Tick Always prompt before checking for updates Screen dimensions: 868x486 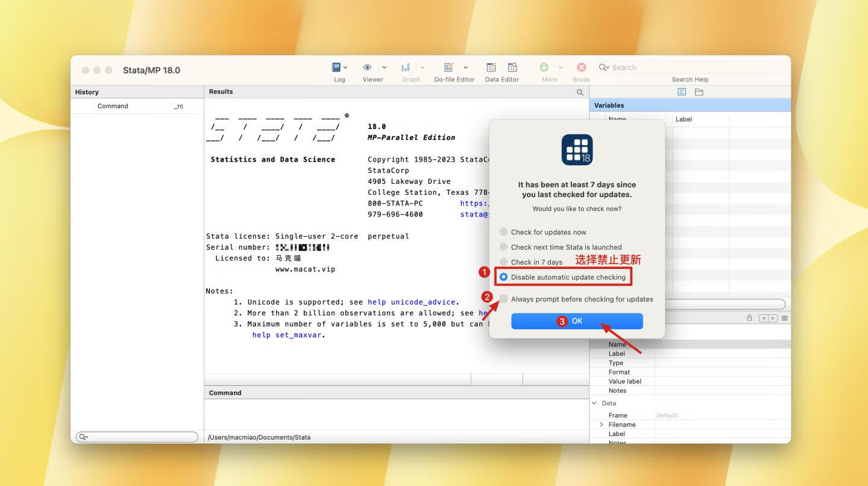503,299
